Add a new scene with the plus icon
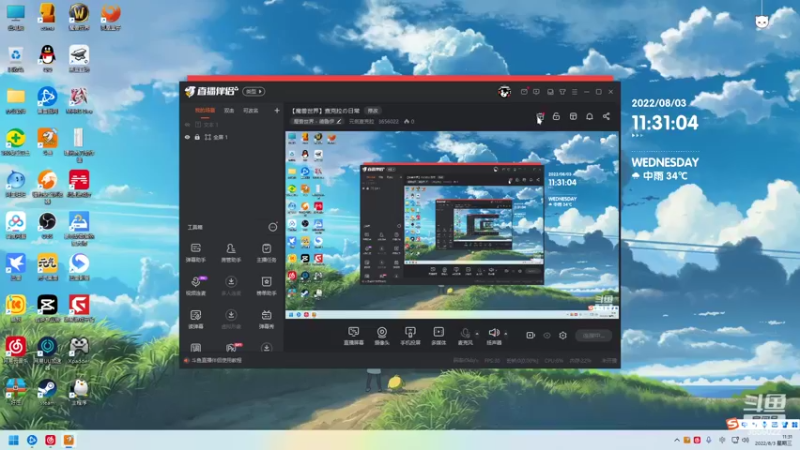The height and width of the screenshot is (450, 800). pos(277,110)
